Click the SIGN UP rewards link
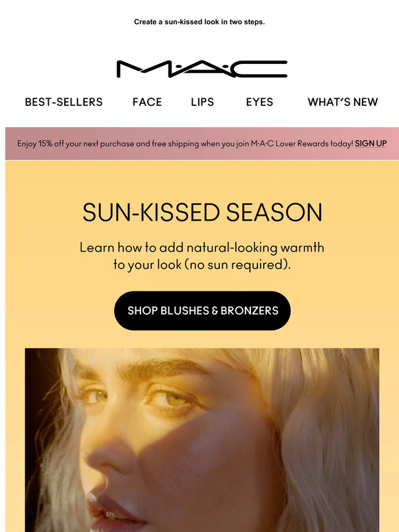 click(371, 144)
